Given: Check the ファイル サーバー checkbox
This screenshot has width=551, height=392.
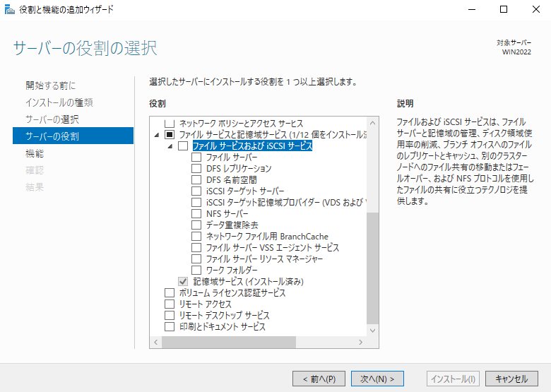Looking at the screenshot, I should tap(196, 158).
